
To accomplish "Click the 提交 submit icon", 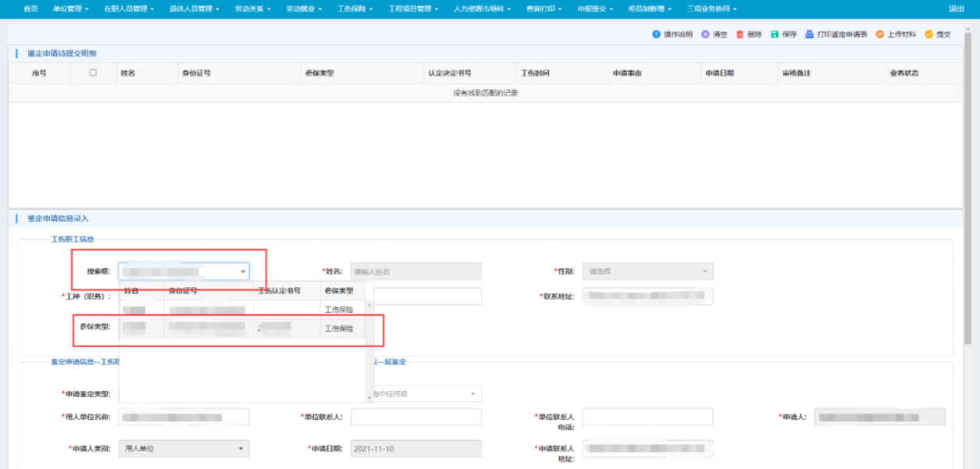I will click(x=928, y=34).
